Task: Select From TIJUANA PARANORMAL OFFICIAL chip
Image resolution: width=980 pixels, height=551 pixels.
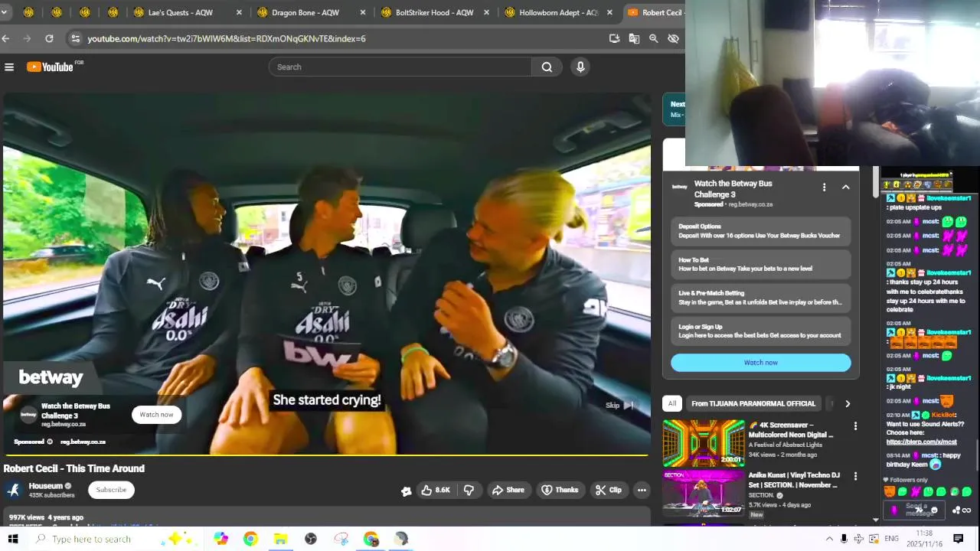Action: click(x=753, y=403)
